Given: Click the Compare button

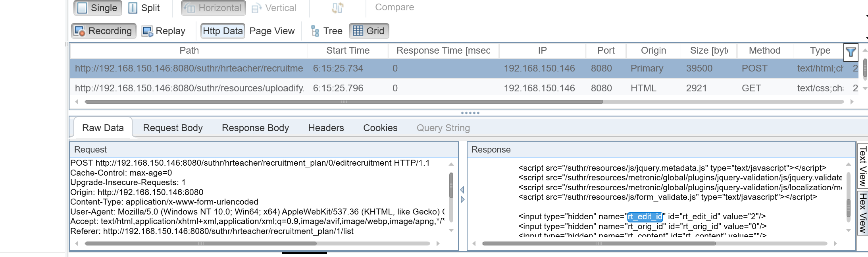Looking at the screenshot, I should click(395, 7).
